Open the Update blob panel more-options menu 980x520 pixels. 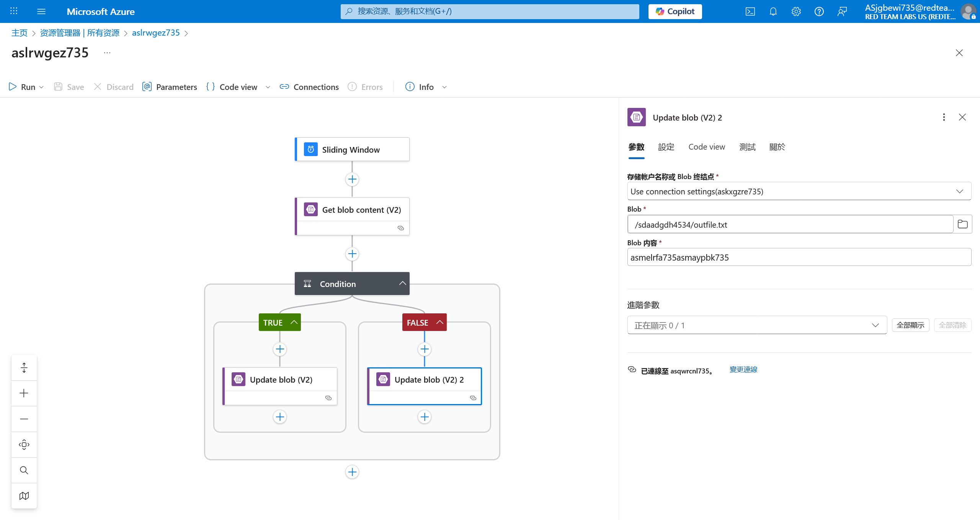pyautogui.click(x=944, y=117)
